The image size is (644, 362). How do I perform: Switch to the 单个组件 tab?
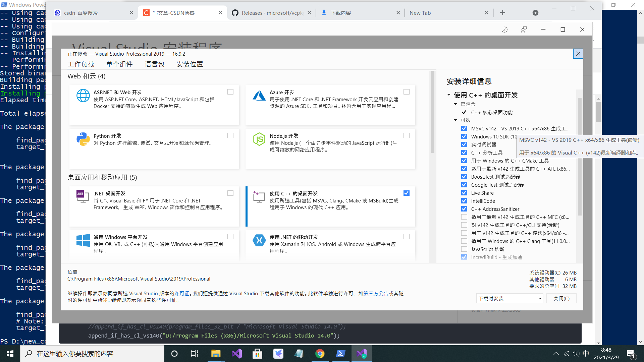point(119,64)
